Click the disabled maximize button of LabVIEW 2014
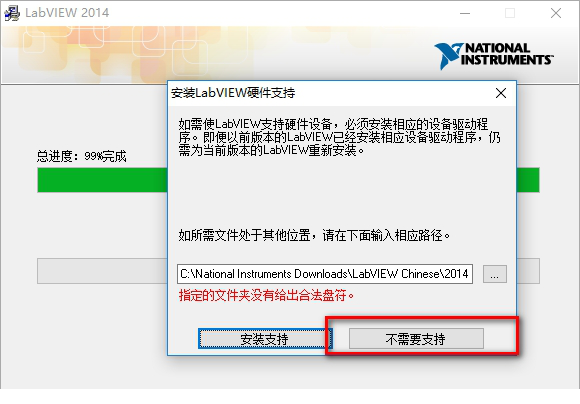 [x=510, y=13]
